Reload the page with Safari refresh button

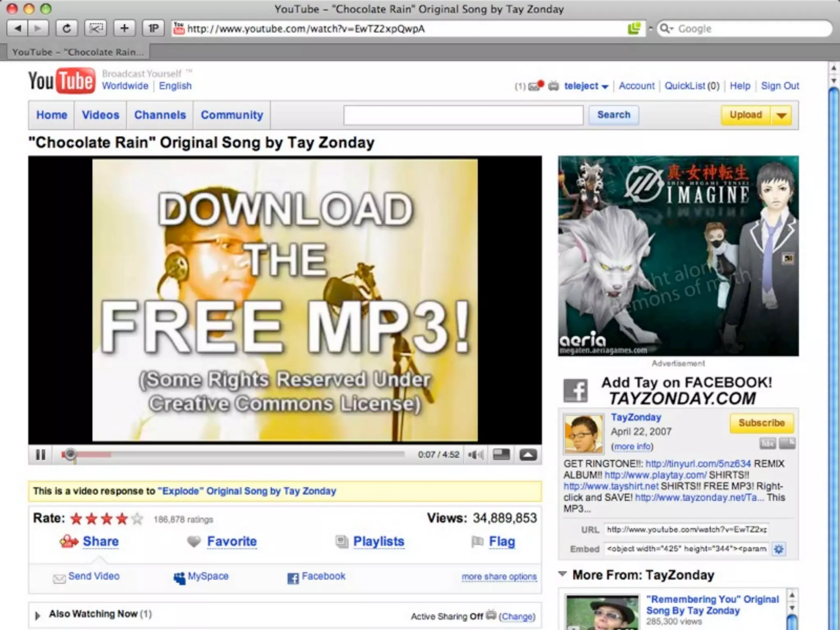click(67, 28)
